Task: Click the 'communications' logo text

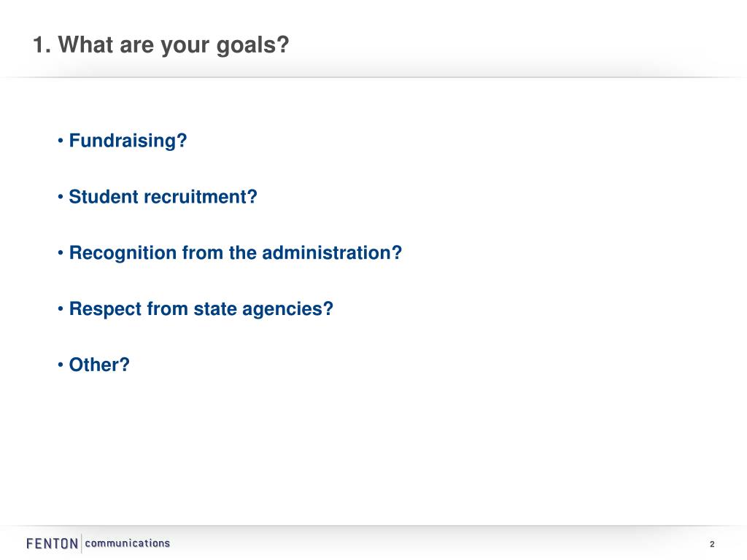Action: point(127,543)
